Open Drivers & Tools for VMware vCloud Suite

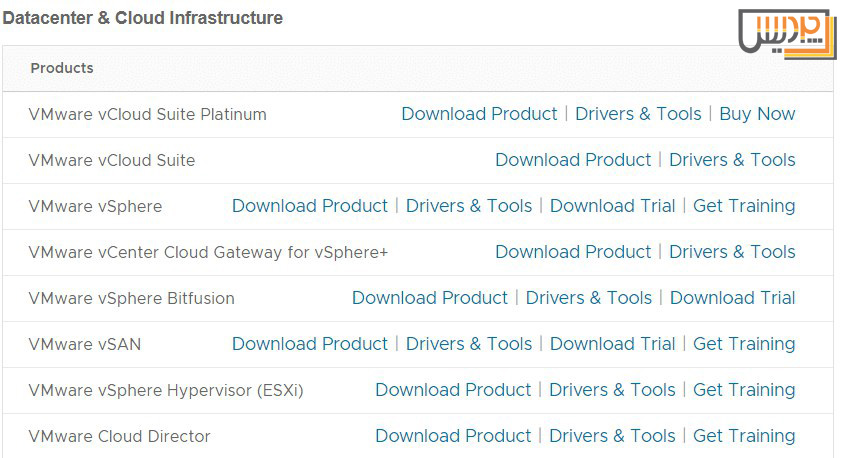732,160
